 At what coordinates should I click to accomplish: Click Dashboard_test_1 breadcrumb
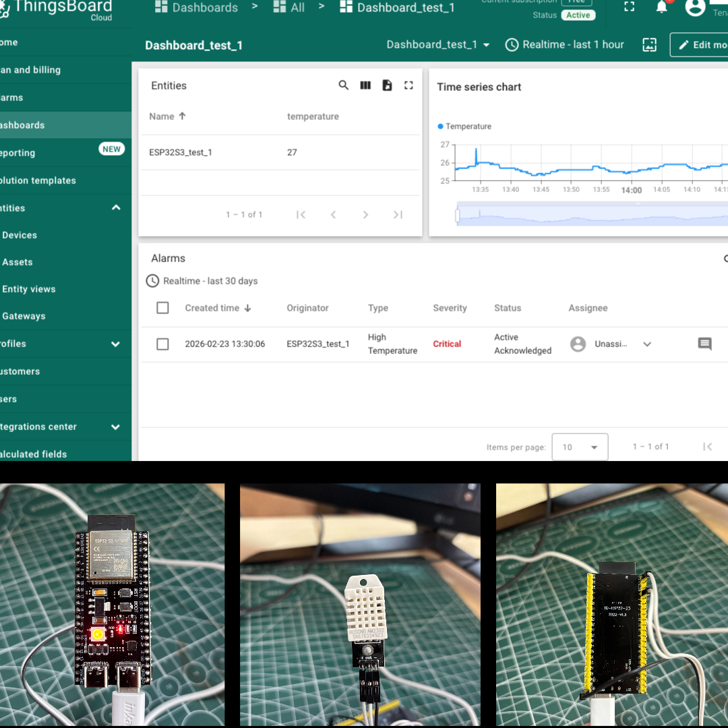[398, 7]
